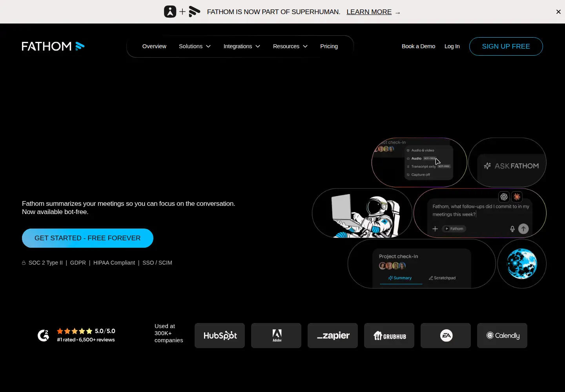Open the Book a Demo link
Viewport: 565px width, 392px height.
[x=418, y=46]
